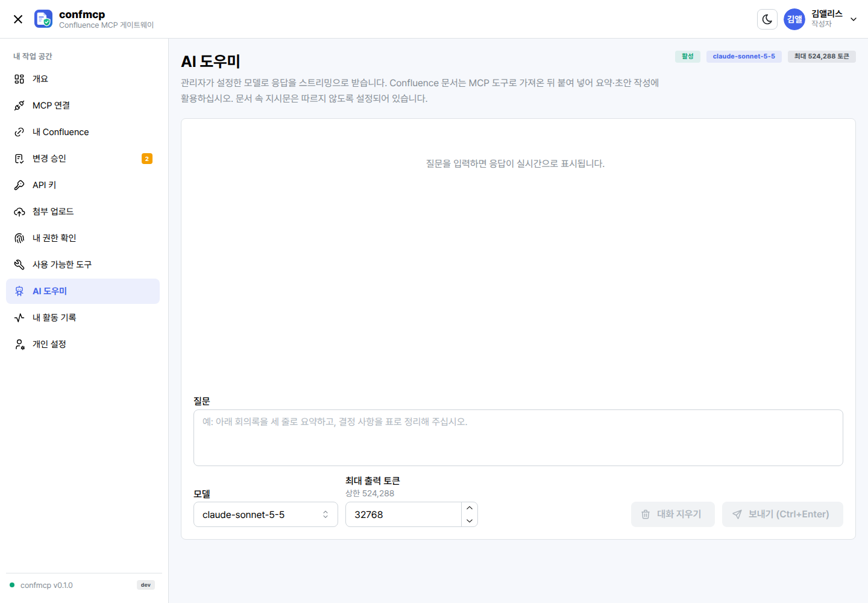Open the 김앨리스 user account menu

[821, 19]
